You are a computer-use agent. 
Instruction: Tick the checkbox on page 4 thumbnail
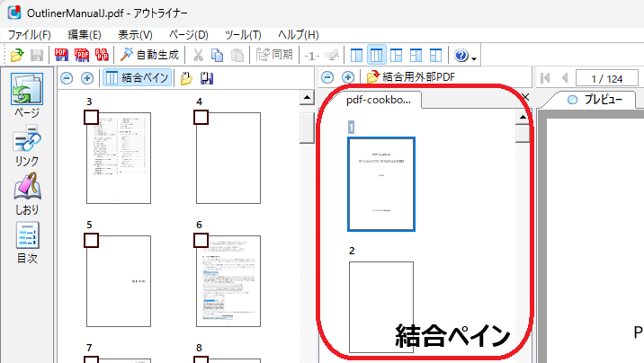[201, 117]
